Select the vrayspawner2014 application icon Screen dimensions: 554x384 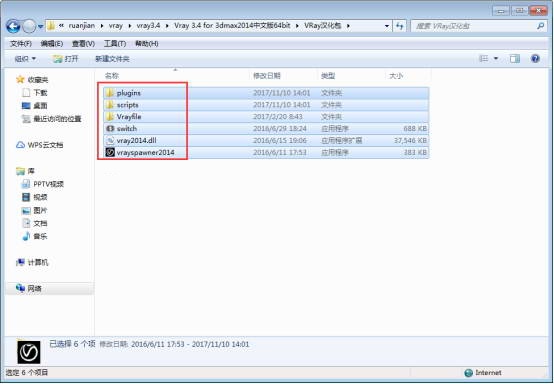[110, 152]
